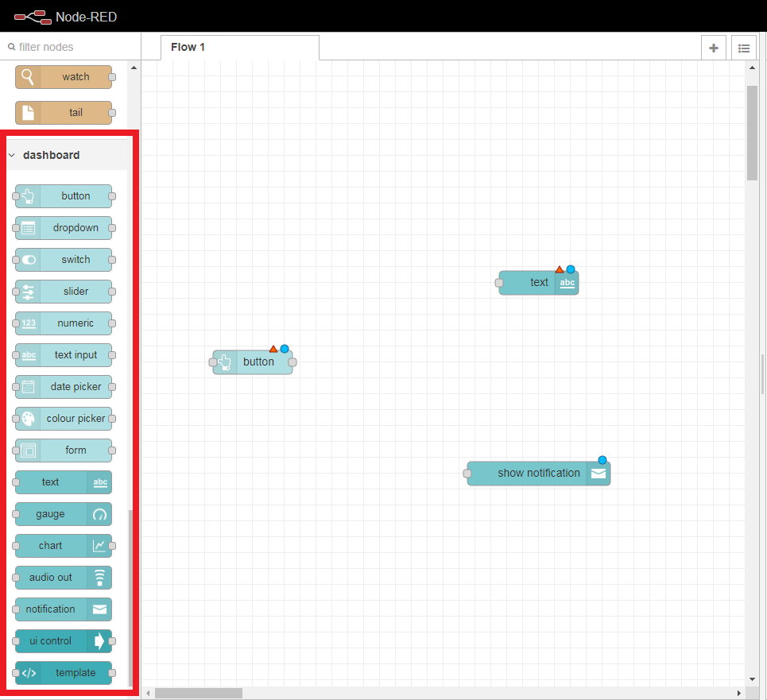
Task: Click the palette scrollbar thumb
Action: (x=130, y=598)
